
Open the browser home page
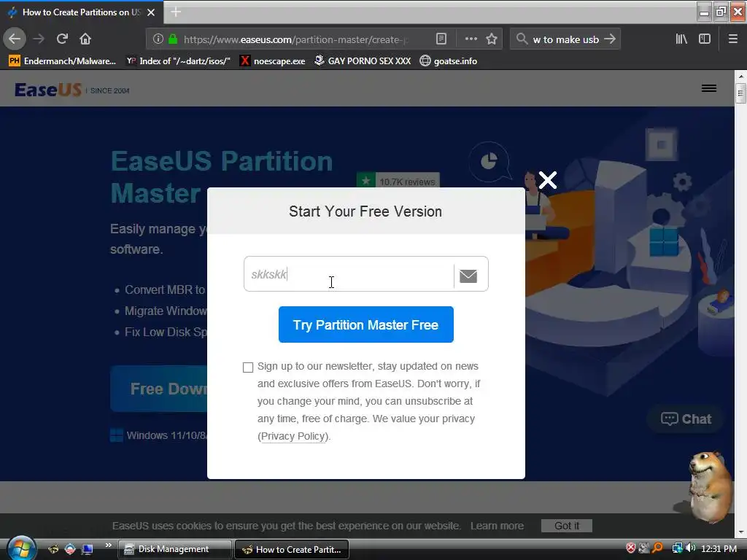point(85,39)
